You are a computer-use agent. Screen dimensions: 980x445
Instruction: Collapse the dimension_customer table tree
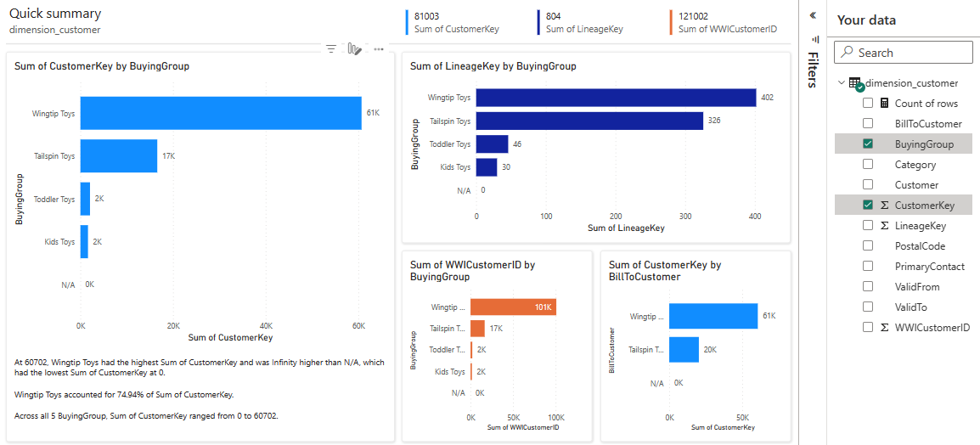(842, 83)
